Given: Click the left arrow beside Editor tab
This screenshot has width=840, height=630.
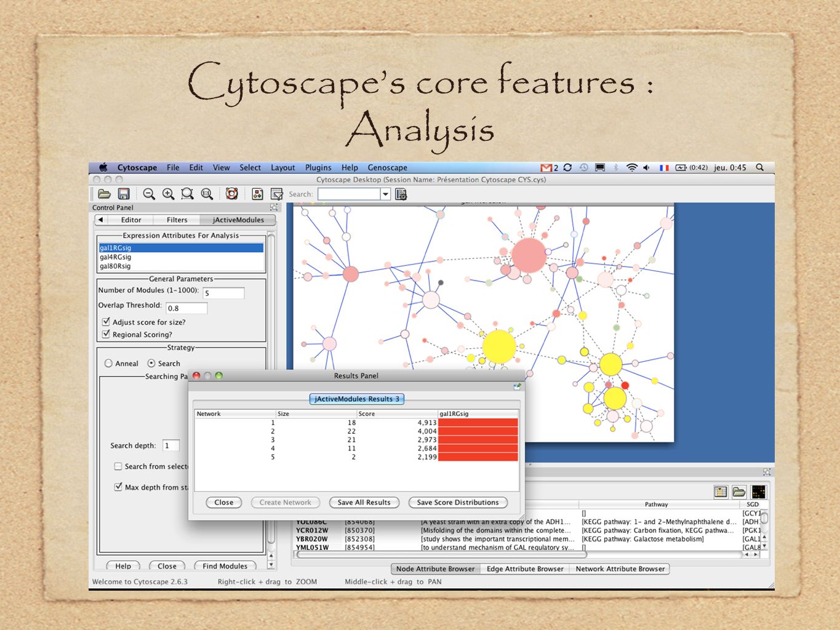Looking at the screenshot, I should pyautogui.click(x=101, y=220).
